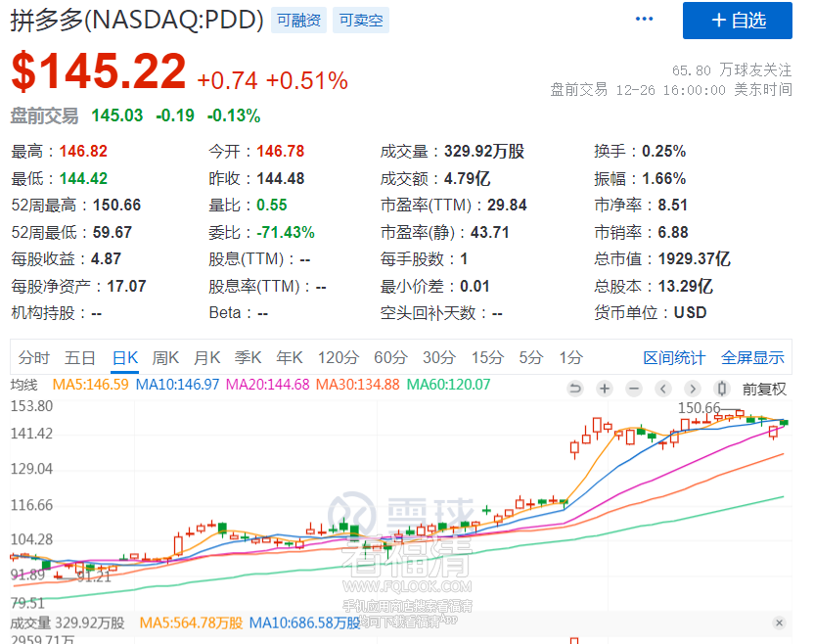Click the 最高 value 146.82
Viewport: 814px width, 644px height.
pyautogui.click(x=83, y=152)
